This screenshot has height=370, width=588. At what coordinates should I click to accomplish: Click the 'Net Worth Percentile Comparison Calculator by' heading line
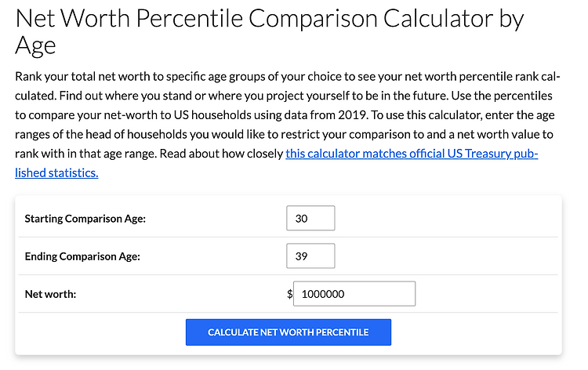click(269, 19)
